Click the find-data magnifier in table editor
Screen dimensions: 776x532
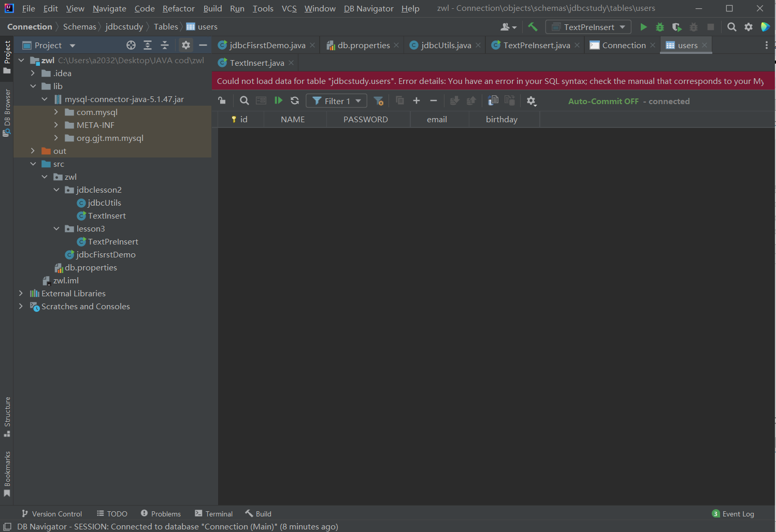tap(245, 100)
